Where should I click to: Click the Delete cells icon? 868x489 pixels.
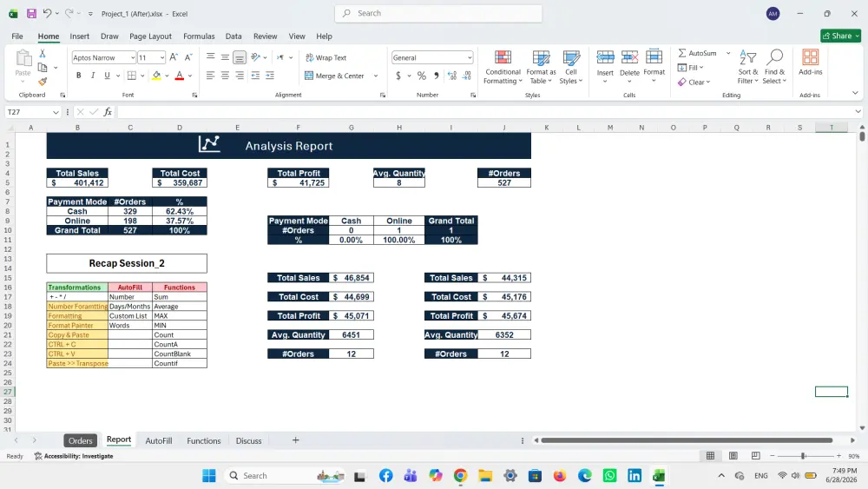click(x=629, y=57)
